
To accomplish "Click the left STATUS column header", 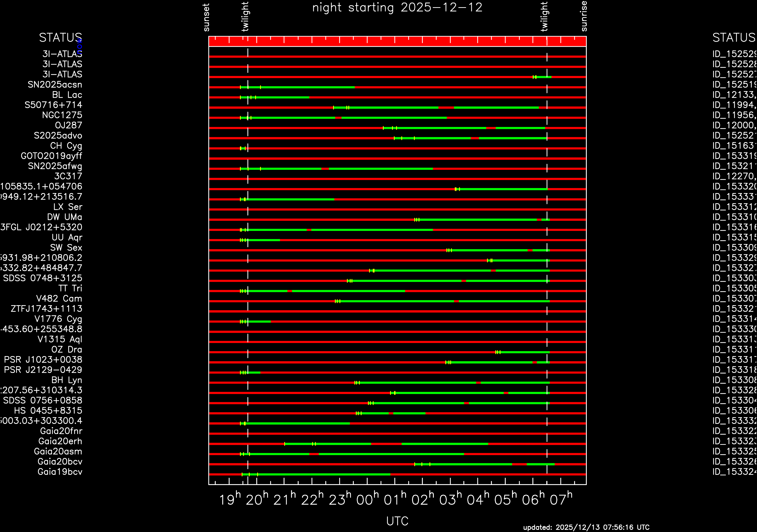I will pyautogui.click(x=60, y=38).
